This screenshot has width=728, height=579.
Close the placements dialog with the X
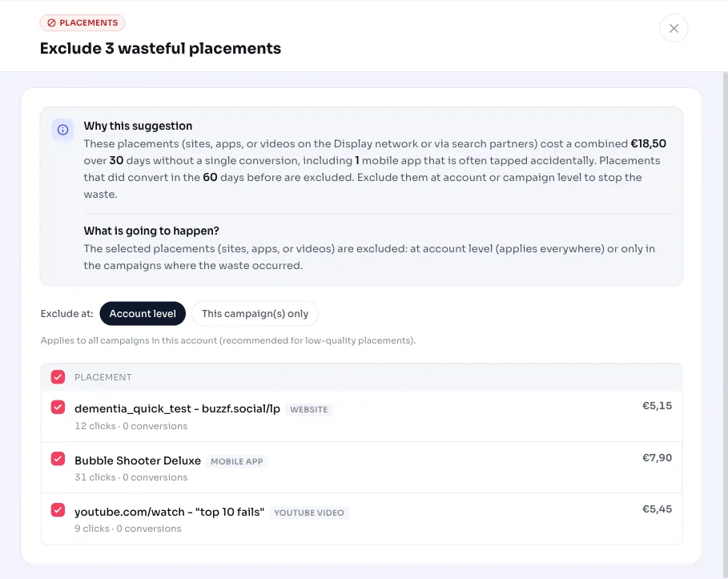click(x=674, y=28)
